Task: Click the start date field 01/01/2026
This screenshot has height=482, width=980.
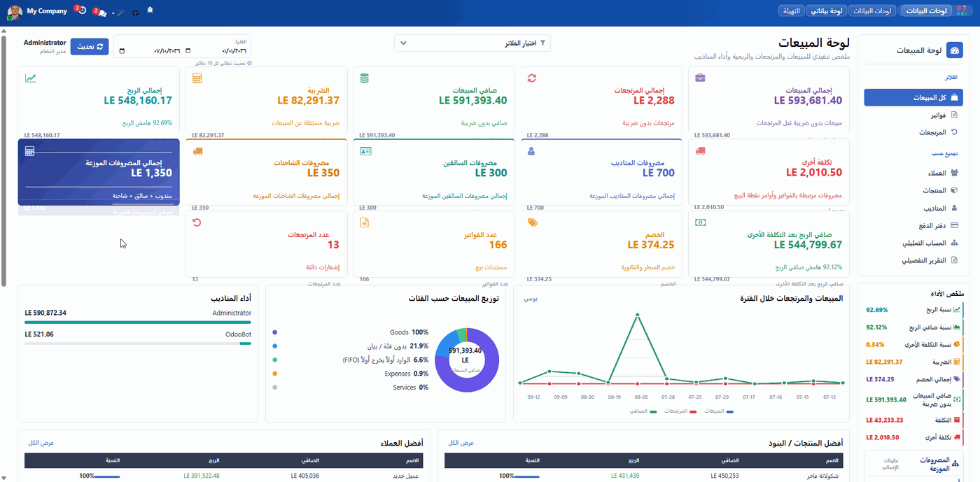Action: pos(217,51)
